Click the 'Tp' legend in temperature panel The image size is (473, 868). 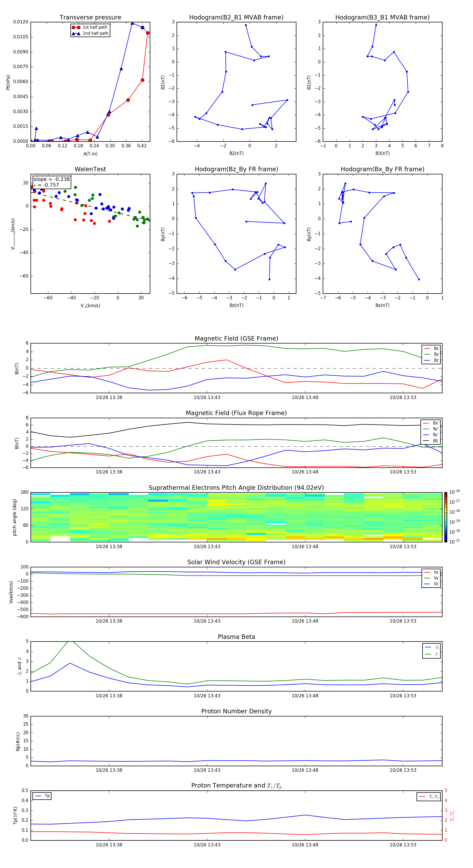(42, 796)
